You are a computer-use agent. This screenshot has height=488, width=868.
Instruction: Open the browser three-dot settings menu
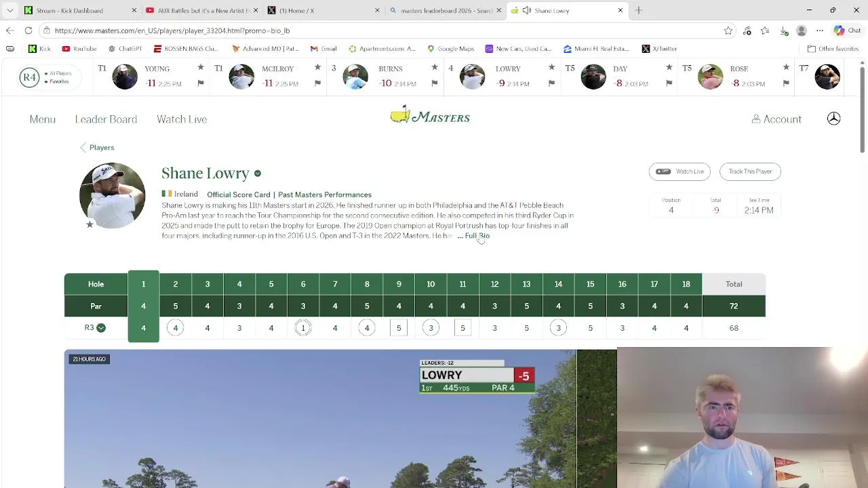tap(820, 30)
